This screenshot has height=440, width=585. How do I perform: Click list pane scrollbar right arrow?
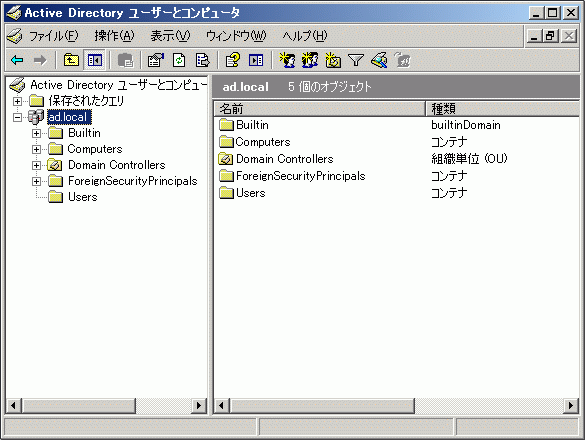571,406
